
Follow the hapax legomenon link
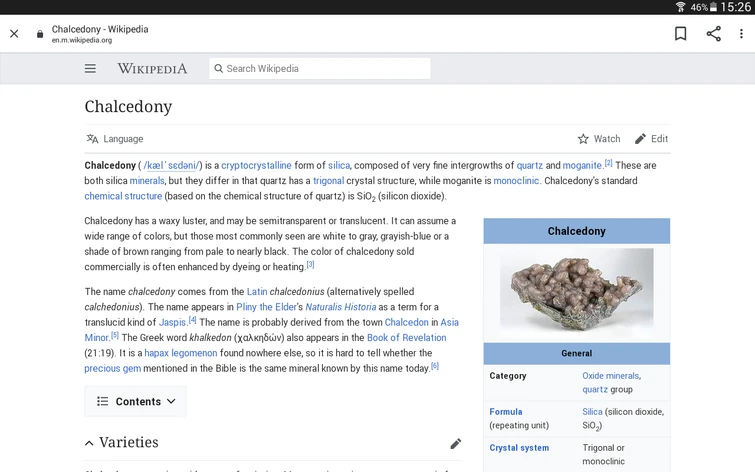click(x=181, y=353)
